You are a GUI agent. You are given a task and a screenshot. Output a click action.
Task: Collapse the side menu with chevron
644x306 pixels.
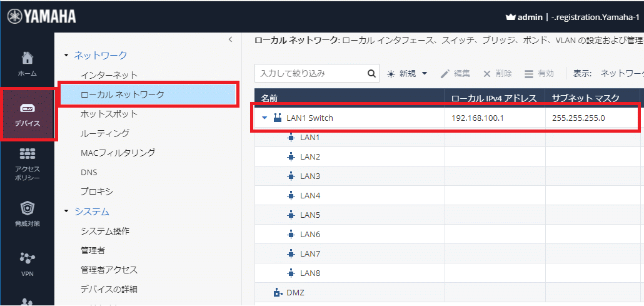coord(230,39)
